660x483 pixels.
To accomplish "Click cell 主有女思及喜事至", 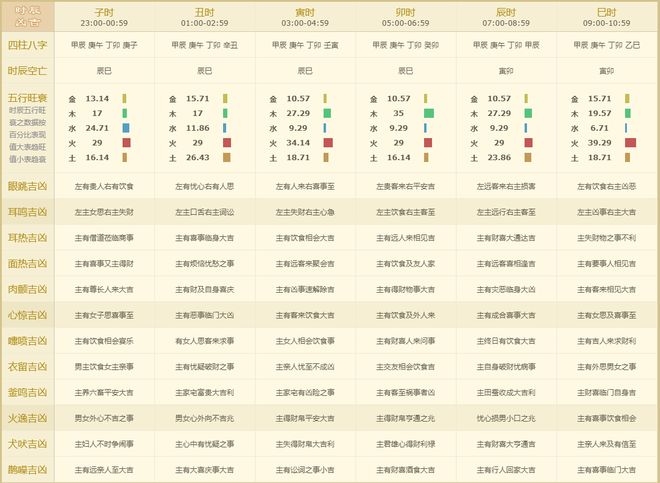I will (607, 315).
